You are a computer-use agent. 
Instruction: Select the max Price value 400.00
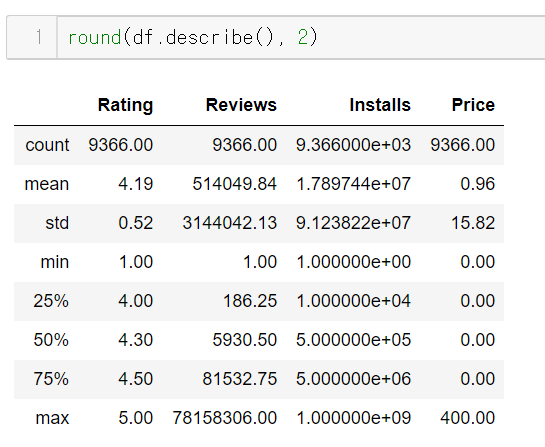[467, 418]
